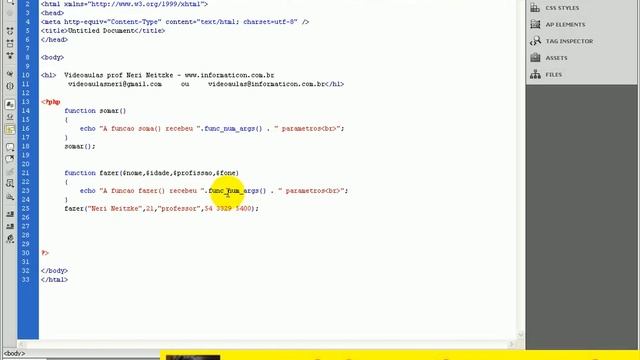
Task: Click "professor" string on line 25
Action: 179,209
